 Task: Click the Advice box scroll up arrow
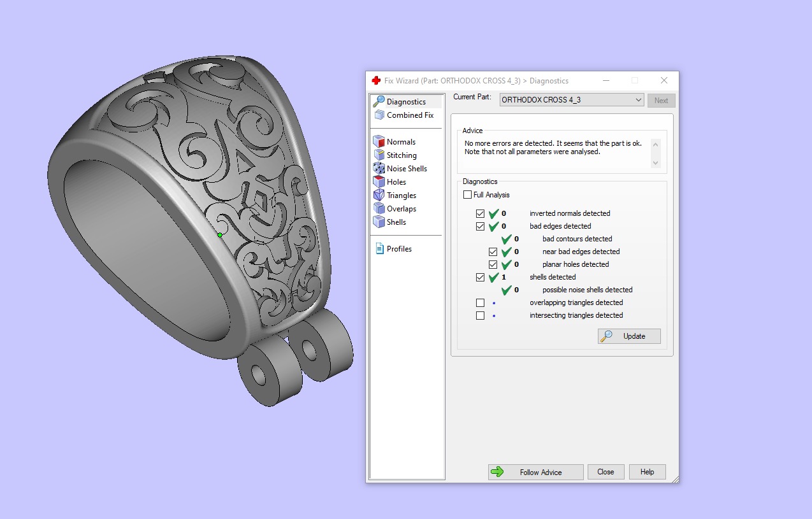point(655,144)
